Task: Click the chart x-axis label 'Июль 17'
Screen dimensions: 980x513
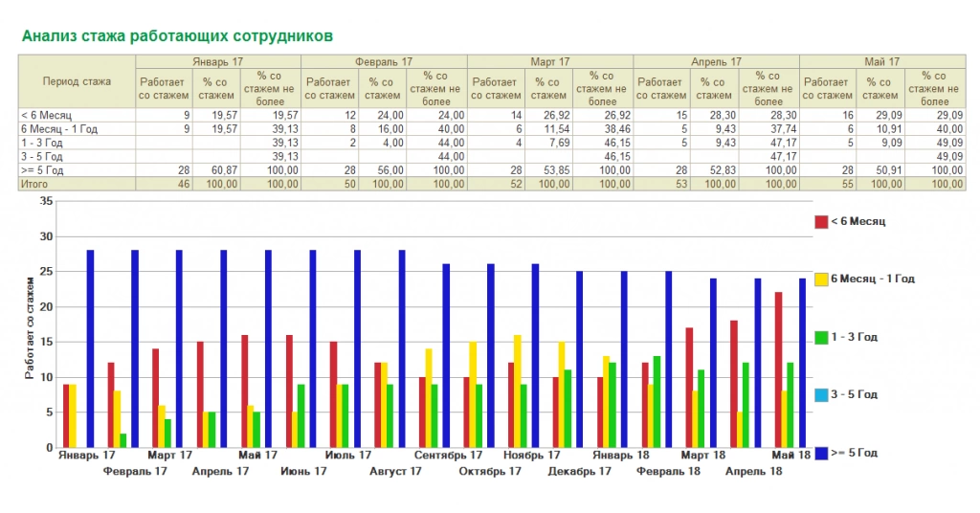Action: click(x=348, y=455)
